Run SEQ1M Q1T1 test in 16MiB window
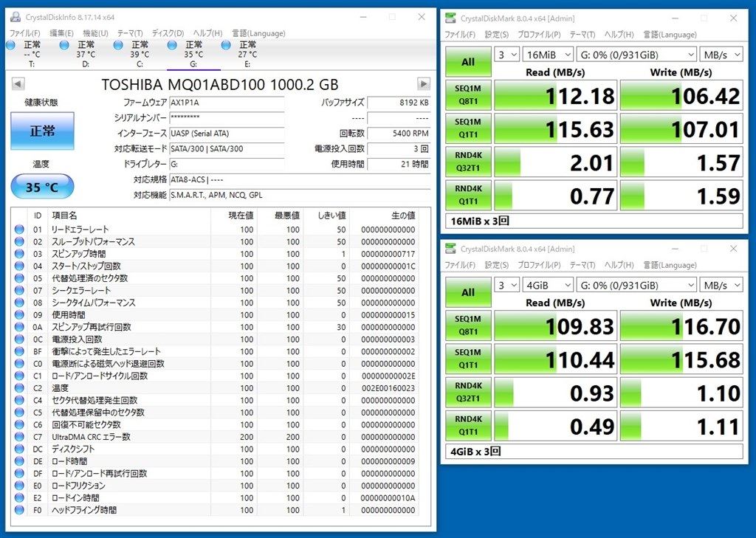Screen dimensions: 756x538 click(x=468, y=128)
